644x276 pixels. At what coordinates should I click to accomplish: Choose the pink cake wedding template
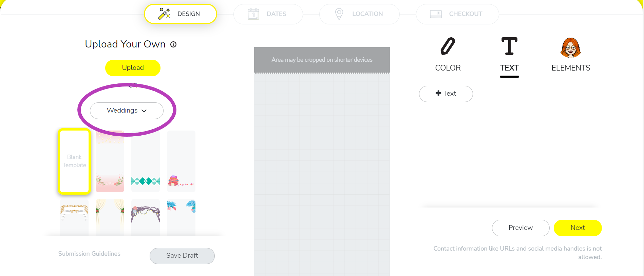click(x=181, y=161)
